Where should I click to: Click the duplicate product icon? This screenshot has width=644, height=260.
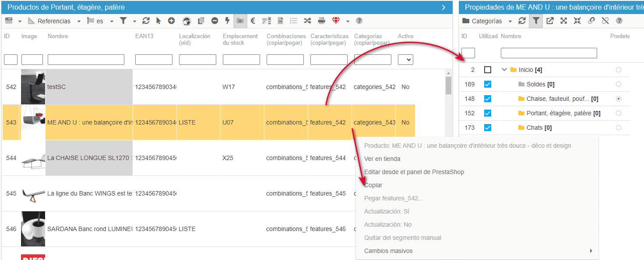(x=201, y=21)
